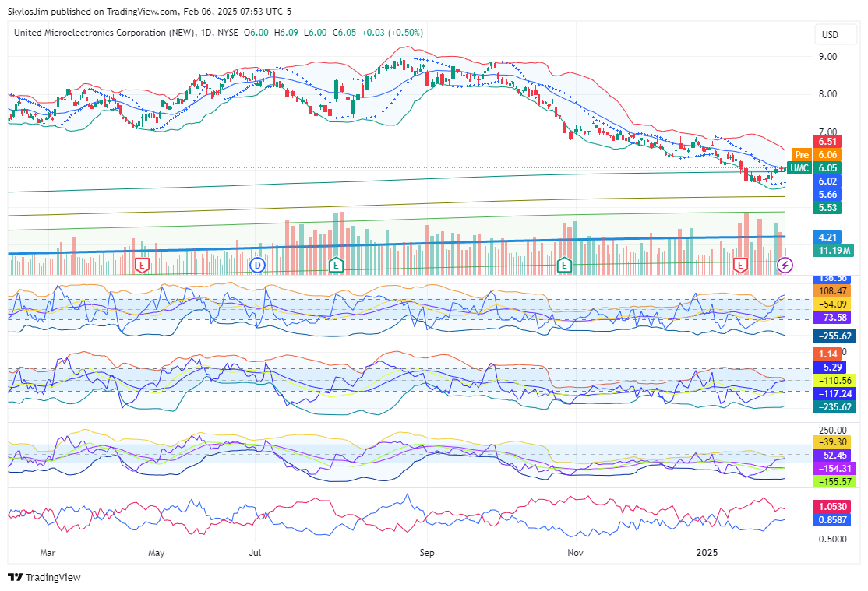Click the purple lightning bolt event icon
The width and height of the screenshot is (868, 591).
tap(786, 266)
